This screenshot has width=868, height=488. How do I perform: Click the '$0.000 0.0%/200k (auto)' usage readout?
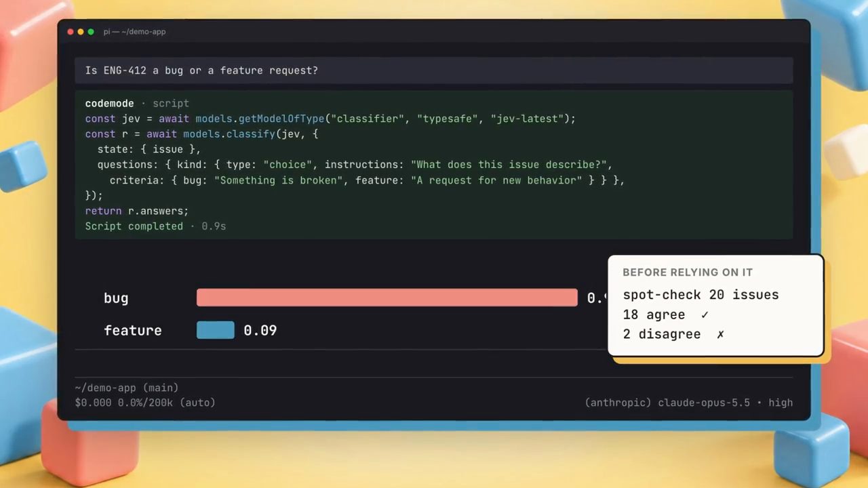(145, 403)
